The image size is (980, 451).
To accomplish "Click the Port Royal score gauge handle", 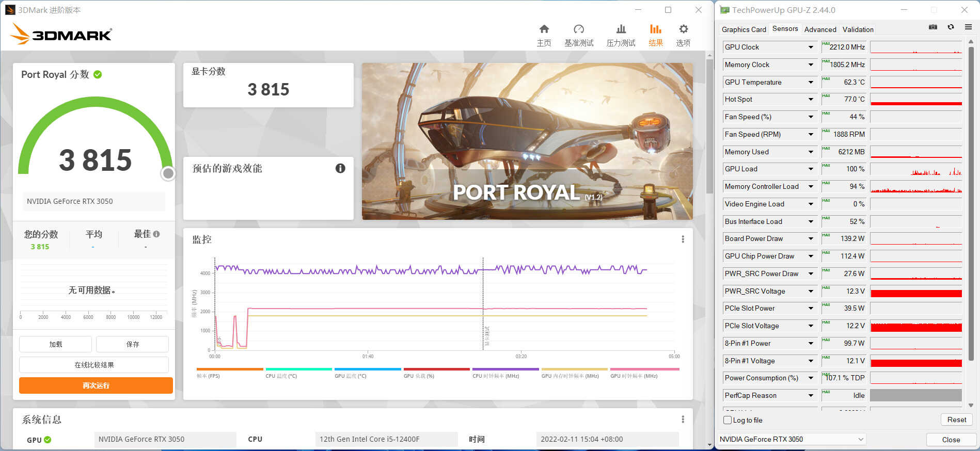I will (x=168, y=174).
